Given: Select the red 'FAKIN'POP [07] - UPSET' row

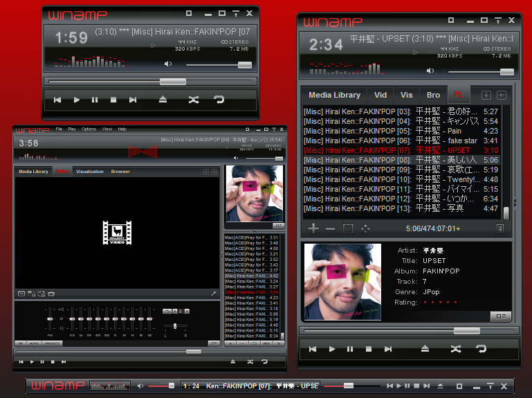Looking at the screenshot, I should (401, 150).
